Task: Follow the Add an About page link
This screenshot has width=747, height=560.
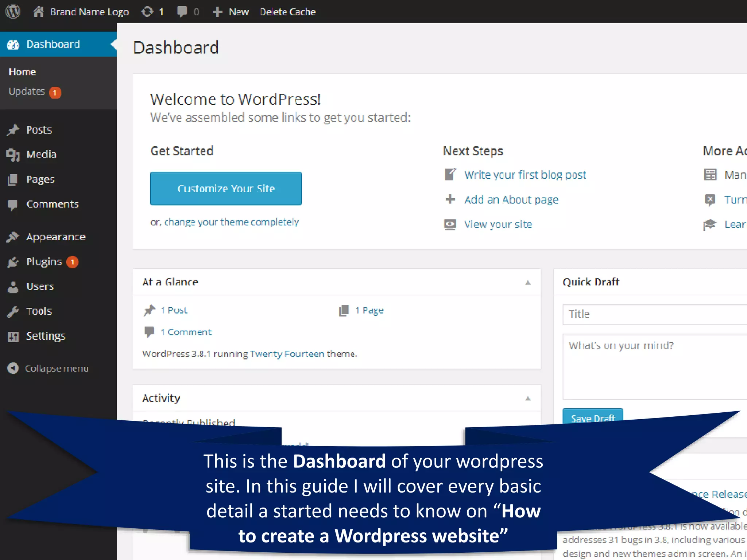Action: coord(511,200)
